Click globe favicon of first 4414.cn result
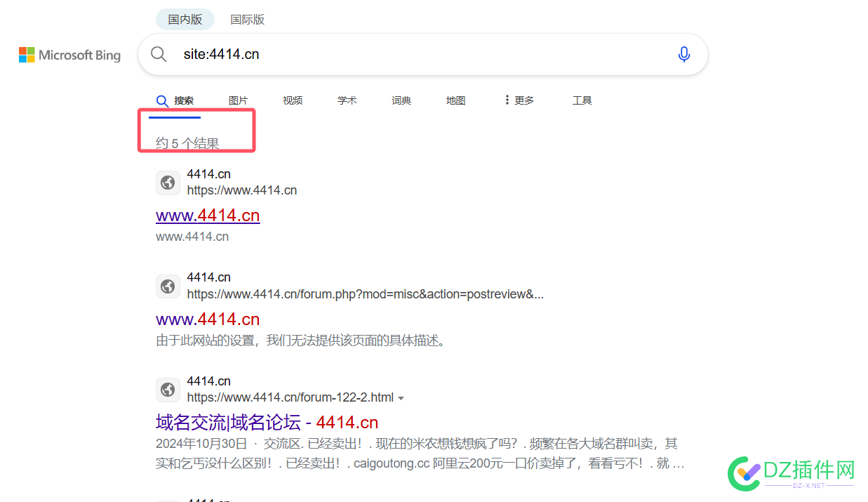 [x=168, y=183]
